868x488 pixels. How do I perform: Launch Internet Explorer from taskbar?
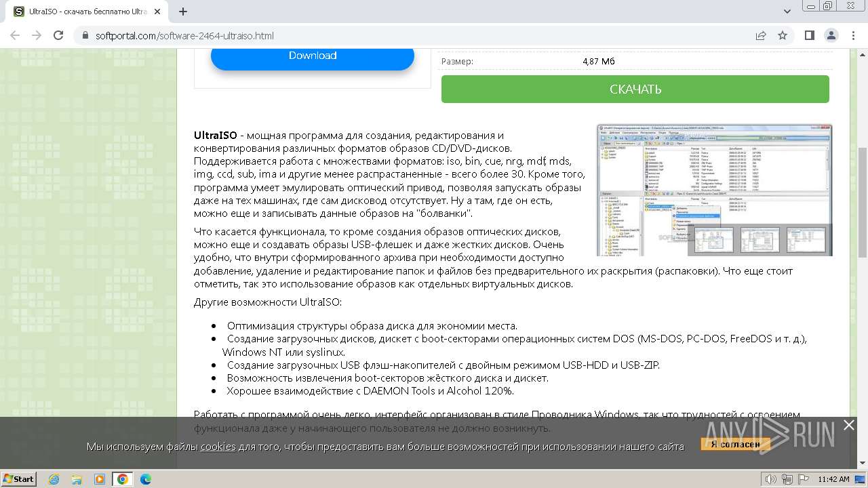(54, 479)
